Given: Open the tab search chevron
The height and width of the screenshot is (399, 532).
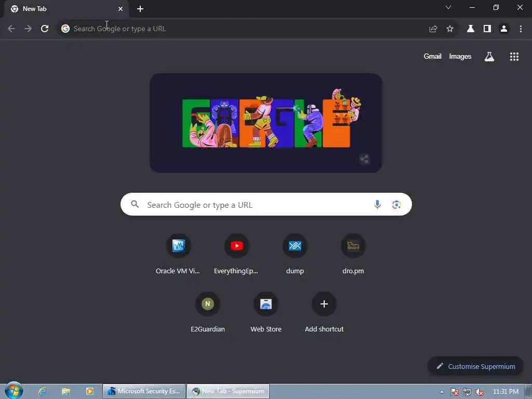Looking at the screenshot, I should pyautogui.click(x=448, y=7).
